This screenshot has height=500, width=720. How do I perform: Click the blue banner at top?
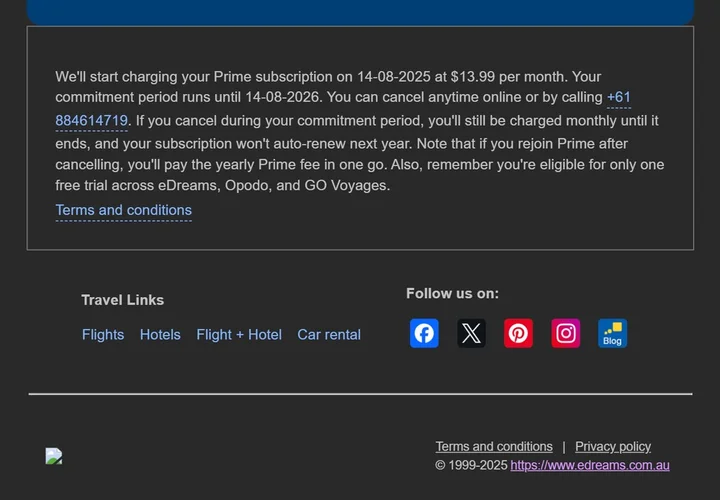pos(360,11)
